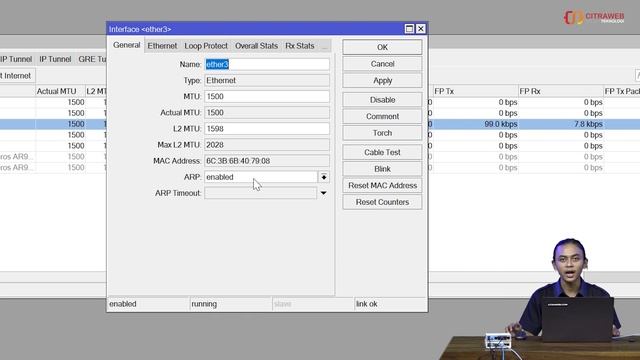Show more tabs via the ellipsis
Viewport: 640px width, 360px height.
pyautogui.click(x=324, y=47)
